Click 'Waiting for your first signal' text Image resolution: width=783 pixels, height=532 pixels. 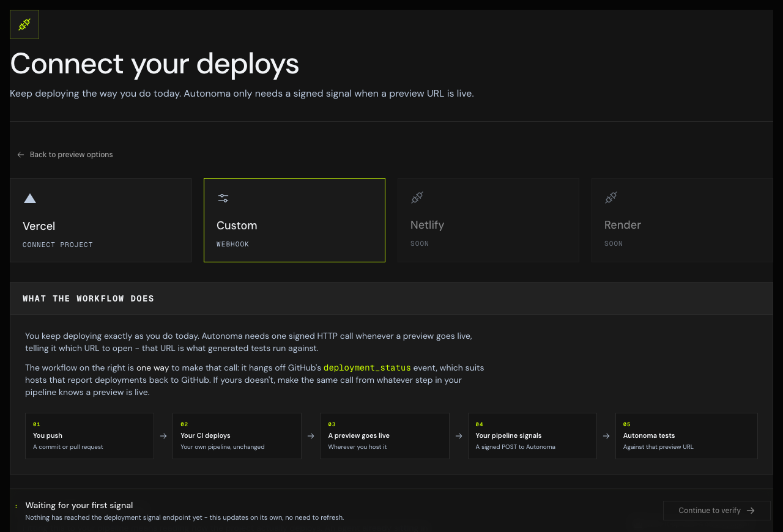click(x=79, y=505)
